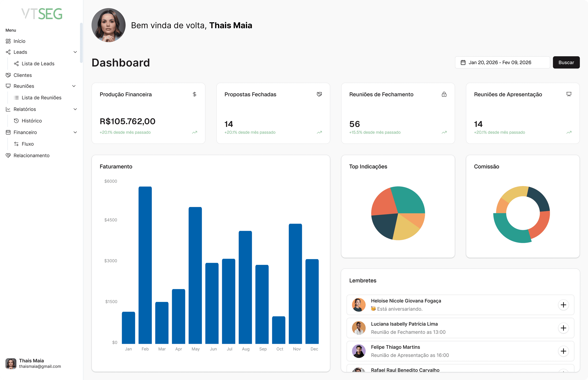Viewport: 588px width, 380px height.
Task: Click the Relatórios chart icon
Action: point(8,109)
